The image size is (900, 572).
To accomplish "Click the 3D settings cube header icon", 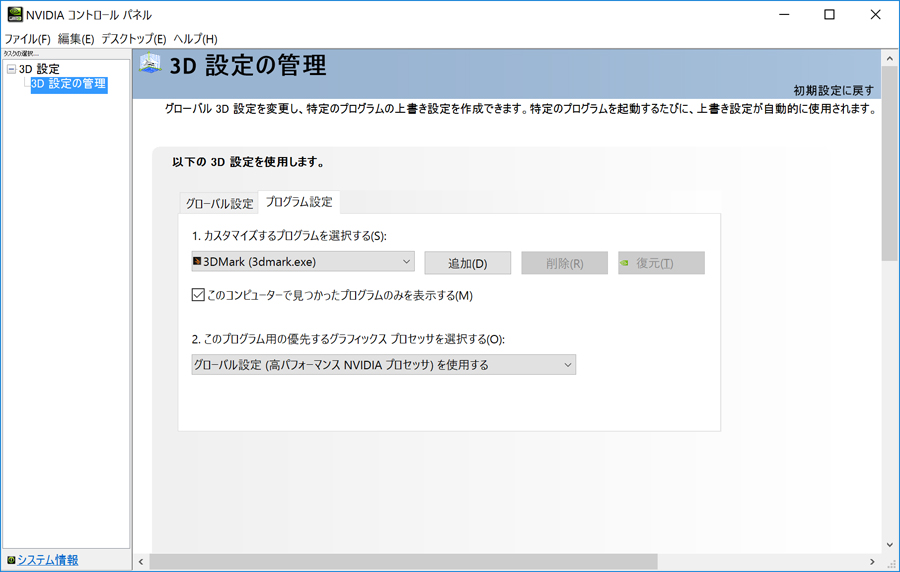I will pos(150,63).
